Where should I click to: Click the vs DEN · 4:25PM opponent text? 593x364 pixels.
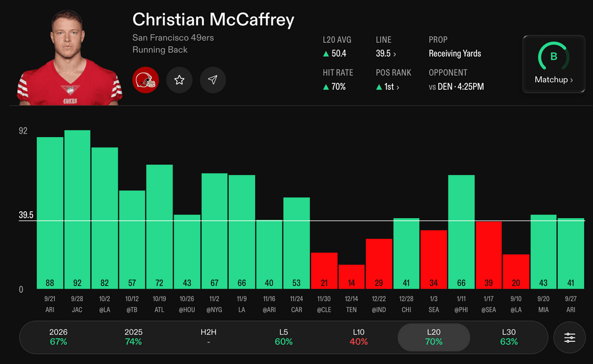(x=456, y=87)
